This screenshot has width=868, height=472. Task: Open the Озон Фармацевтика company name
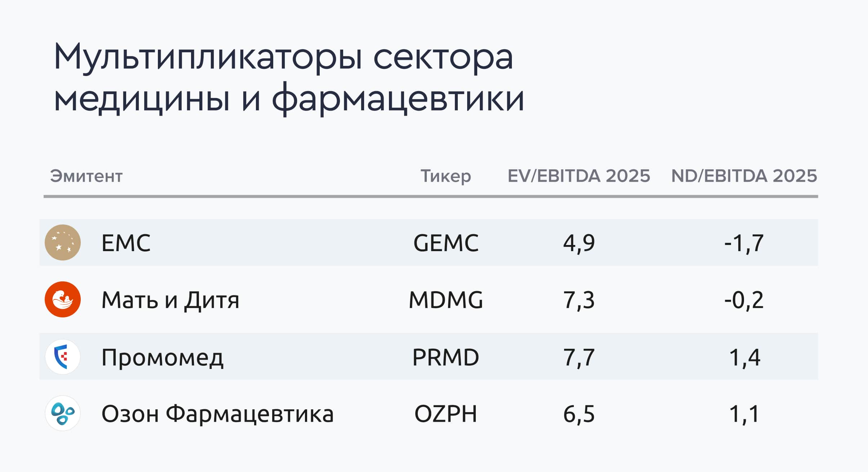217,414
